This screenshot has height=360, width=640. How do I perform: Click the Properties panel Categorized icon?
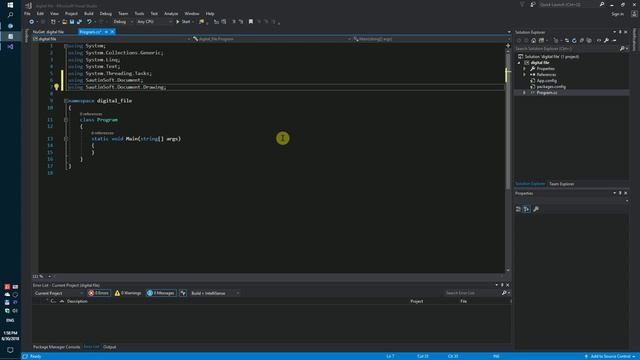coord(518,209)
